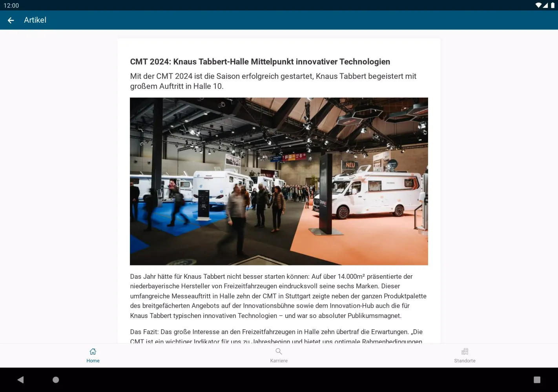Tap the Android recent apps square button
The image size is (558, 392).
537,379
